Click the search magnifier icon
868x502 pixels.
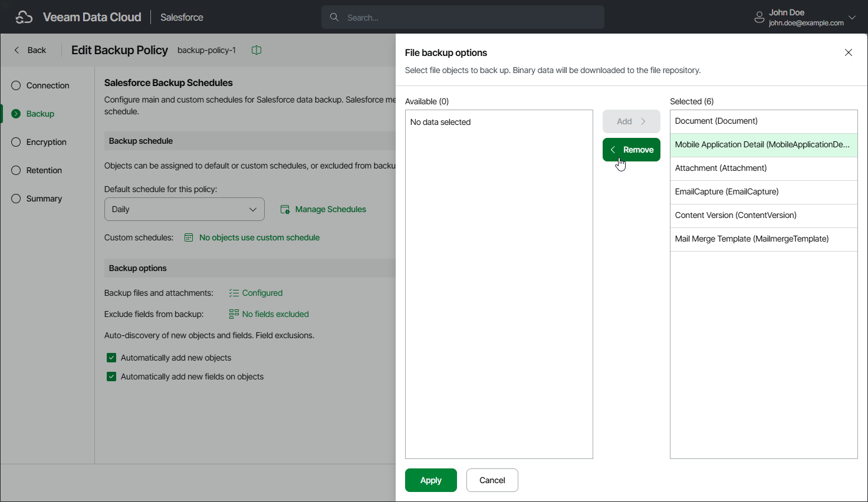pos(334,17)
